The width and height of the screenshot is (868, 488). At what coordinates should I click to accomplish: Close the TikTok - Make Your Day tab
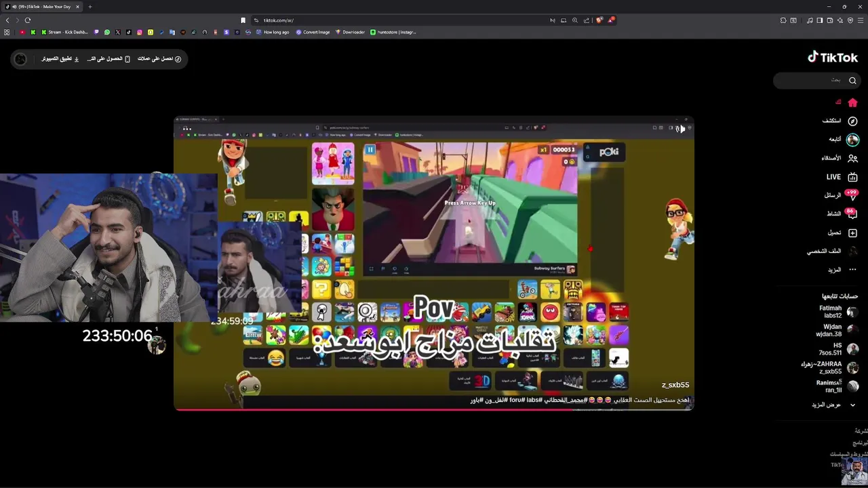77,7
